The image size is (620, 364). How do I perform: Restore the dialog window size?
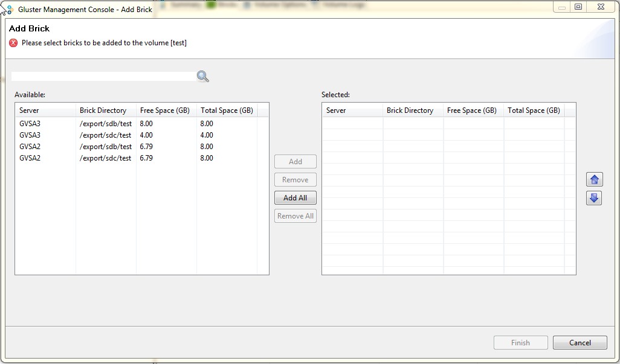[x=578, y=7]
